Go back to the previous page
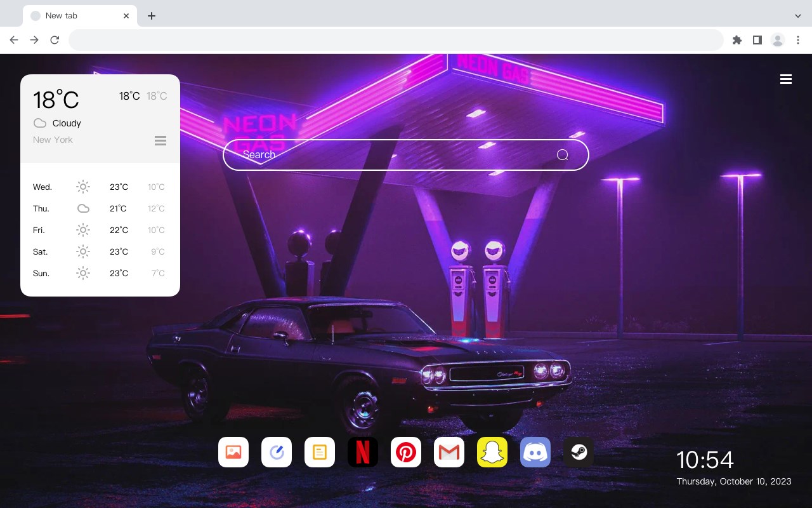812x508 pixels. click(x=14, y=40)
